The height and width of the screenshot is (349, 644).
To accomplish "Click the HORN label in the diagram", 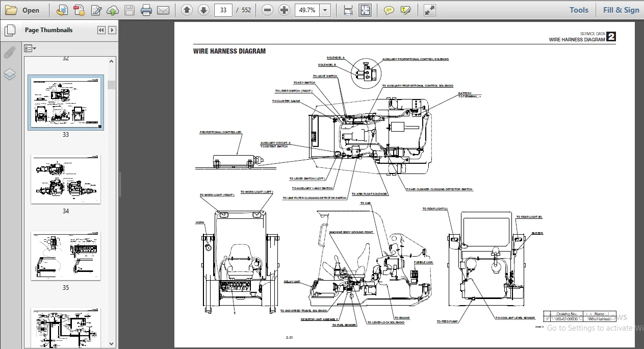I will pyautogui.click(x=200, y=222).
